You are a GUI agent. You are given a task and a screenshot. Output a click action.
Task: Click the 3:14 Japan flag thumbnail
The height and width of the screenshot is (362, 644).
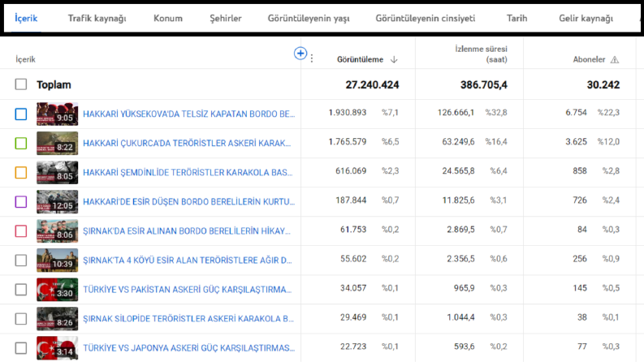point(57,348)
